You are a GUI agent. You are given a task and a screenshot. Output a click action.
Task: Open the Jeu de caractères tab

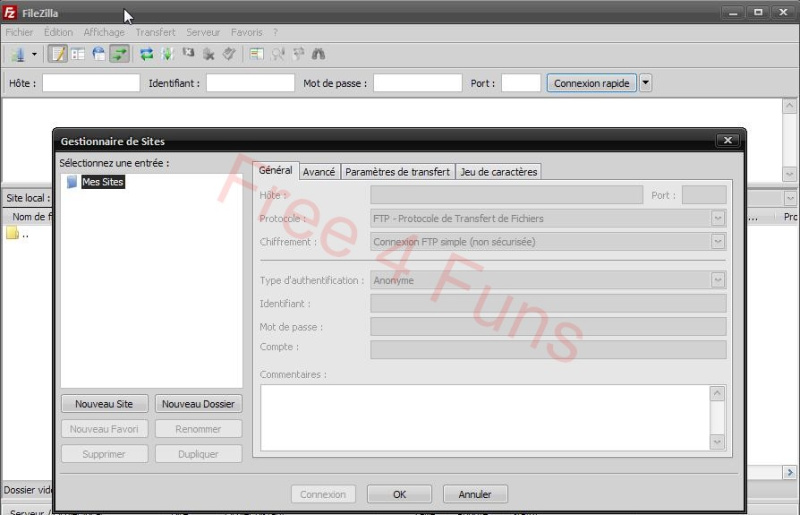(x=499, y=172)
